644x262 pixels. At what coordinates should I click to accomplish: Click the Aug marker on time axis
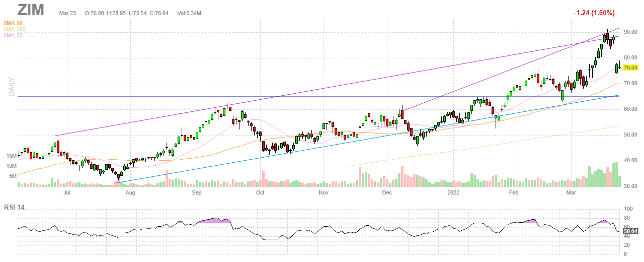click(x=130, y=192)
